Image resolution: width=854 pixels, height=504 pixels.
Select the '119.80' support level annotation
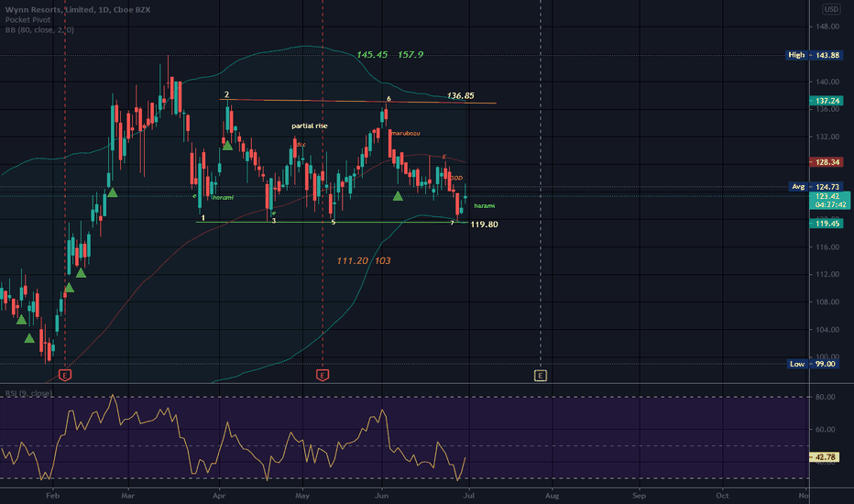click(x=484, y=224)
